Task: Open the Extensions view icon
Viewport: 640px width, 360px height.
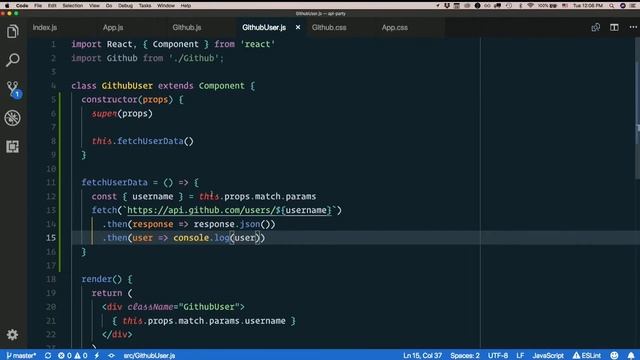Action: (13, 147)
